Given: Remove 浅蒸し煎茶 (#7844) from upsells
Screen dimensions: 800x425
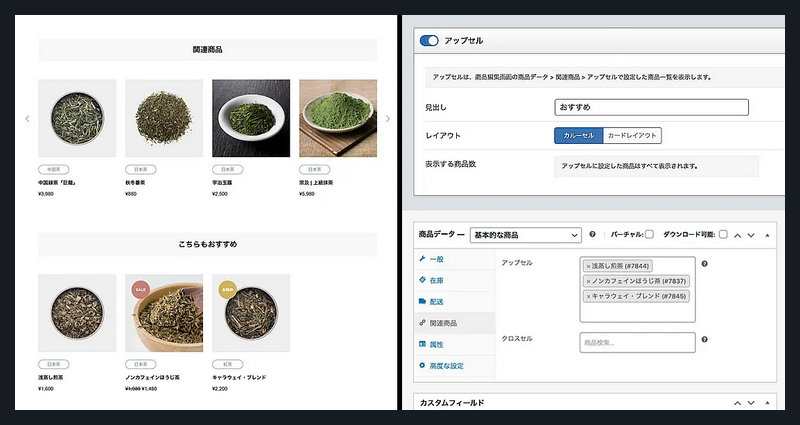Looking at the screenshot, I should [588, 266].
